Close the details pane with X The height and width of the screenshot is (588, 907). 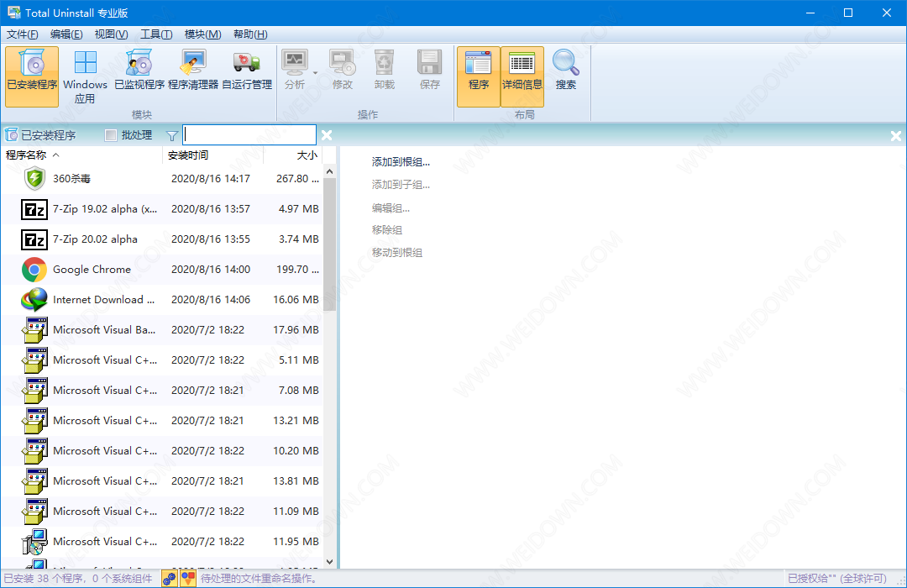coord(896,136)
